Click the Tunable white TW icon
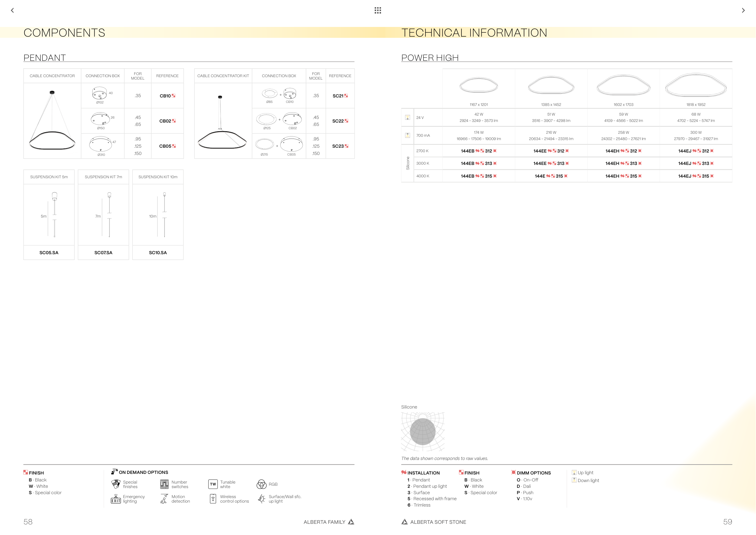The width and height of the screenshot is (756, 535). (x=213, y=484)
